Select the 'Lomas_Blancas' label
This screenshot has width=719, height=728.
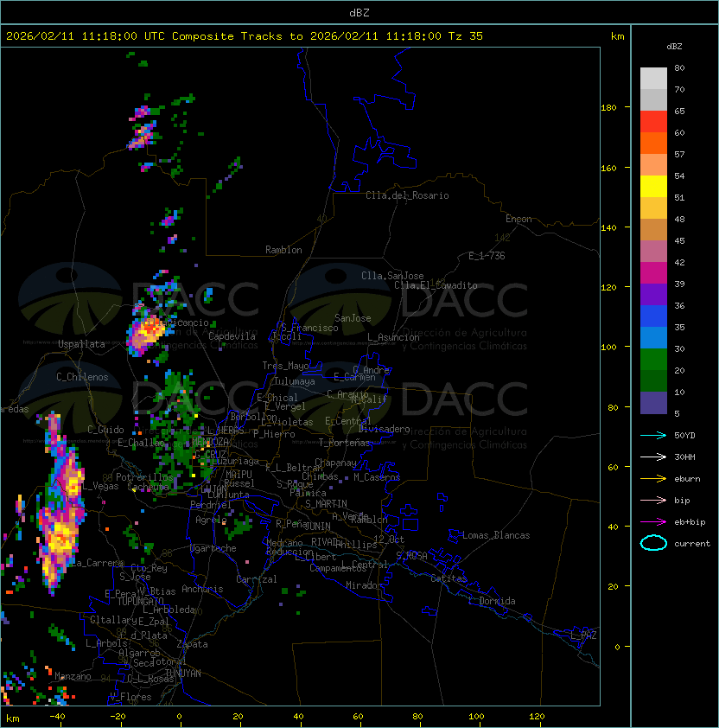point(496,535)
